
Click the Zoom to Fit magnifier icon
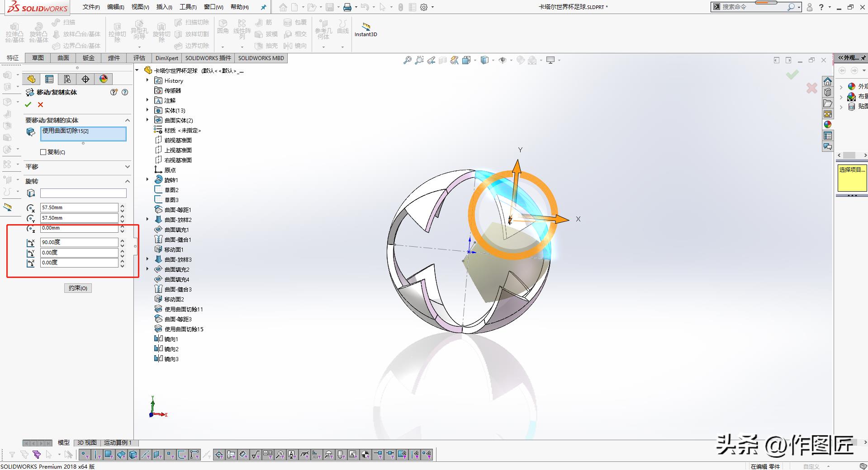[x=407, y=60]
